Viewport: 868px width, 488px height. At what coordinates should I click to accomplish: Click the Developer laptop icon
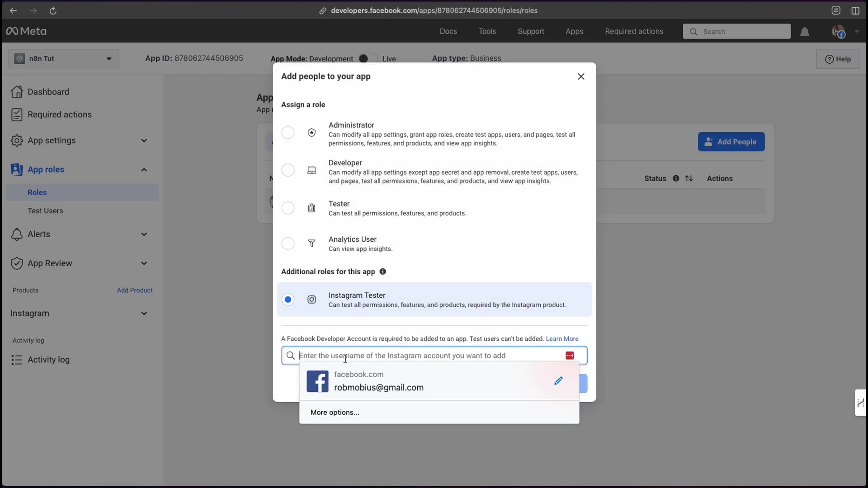[x=311, y=170]
